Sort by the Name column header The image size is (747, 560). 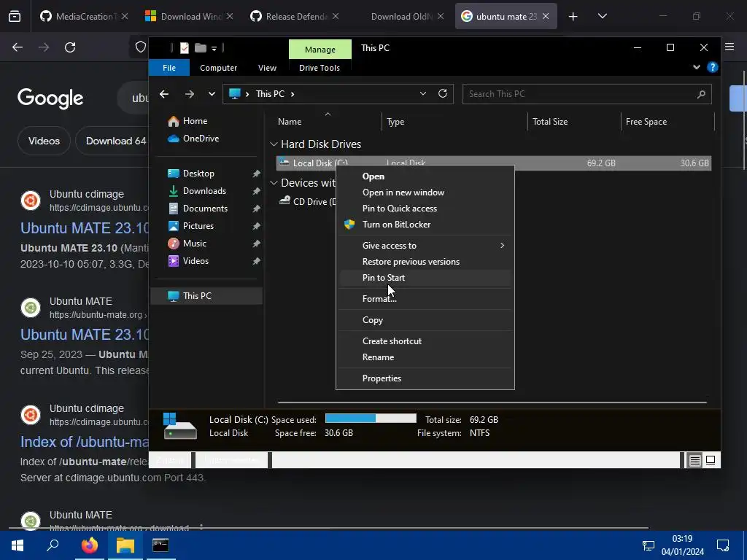(x=290, y=122)
